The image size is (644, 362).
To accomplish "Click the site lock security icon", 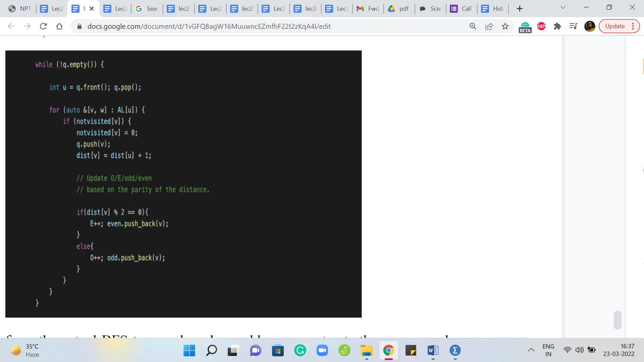I will (79, 26).
